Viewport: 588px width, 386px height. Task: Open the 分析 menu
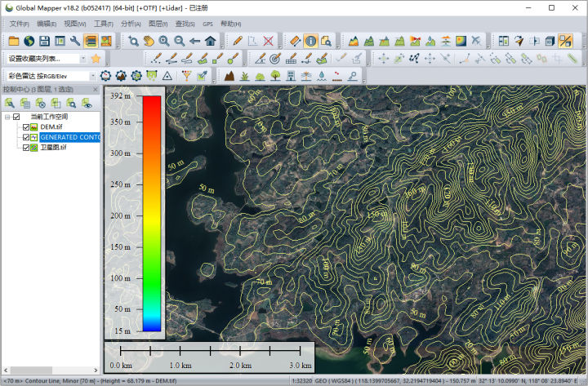[x=131, y=24]
